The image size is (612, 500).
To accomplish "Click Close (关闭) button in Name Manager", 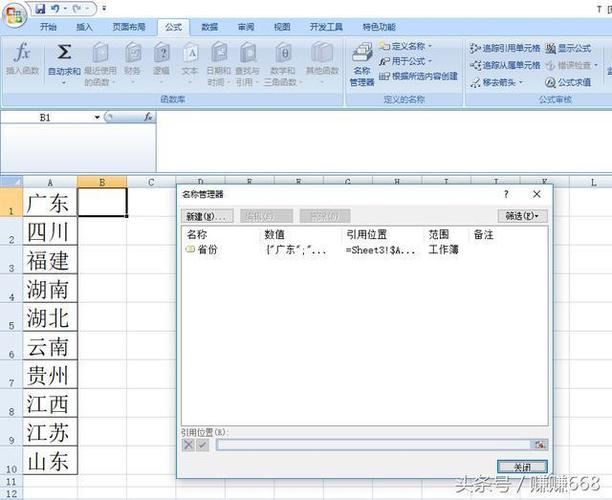I will coord(522,466).
